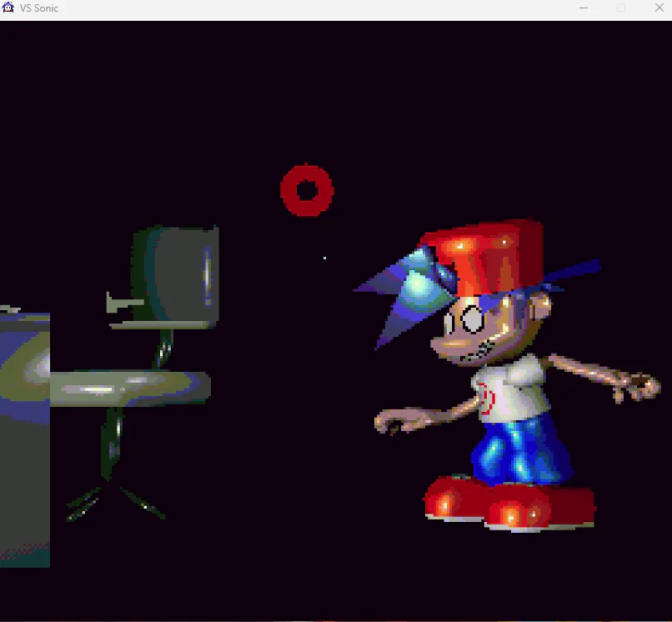Click the disabled maximize button
The image size is (672, 622).
click(621, 8)
